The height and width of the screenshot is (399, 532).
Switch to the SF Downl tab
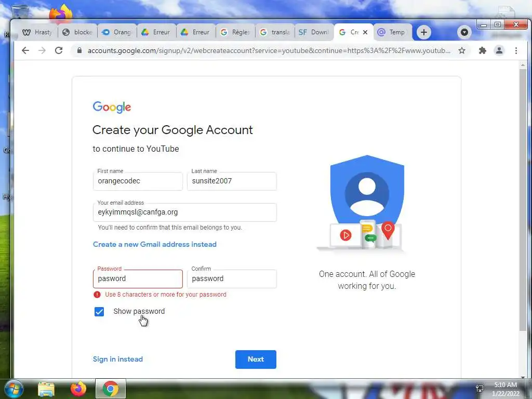[x=314, y=32]
